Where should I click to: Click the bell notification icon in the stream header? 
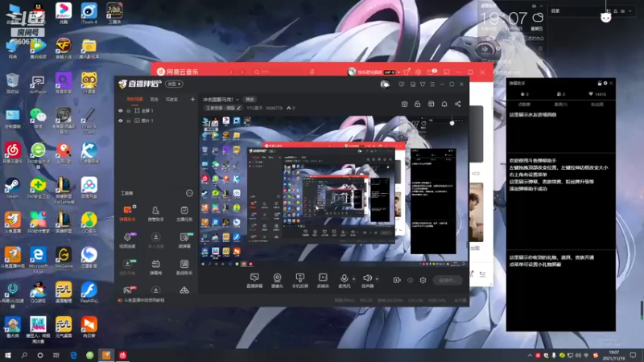pyautogui.click(x=444, y=104)
